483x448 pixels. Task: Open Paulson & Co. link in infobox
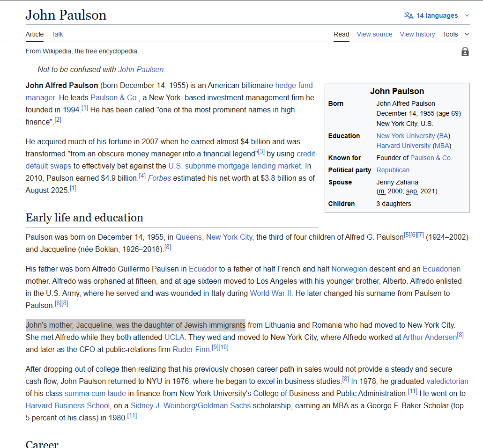(431, 158)
